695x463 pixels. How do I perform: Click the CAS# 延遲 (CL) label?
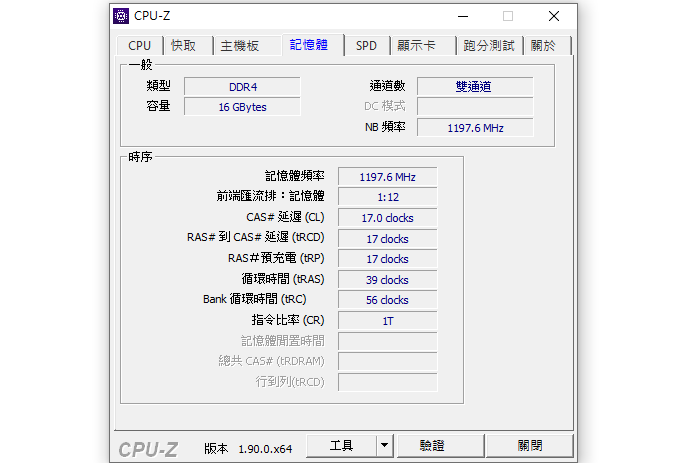click(285, 217)
